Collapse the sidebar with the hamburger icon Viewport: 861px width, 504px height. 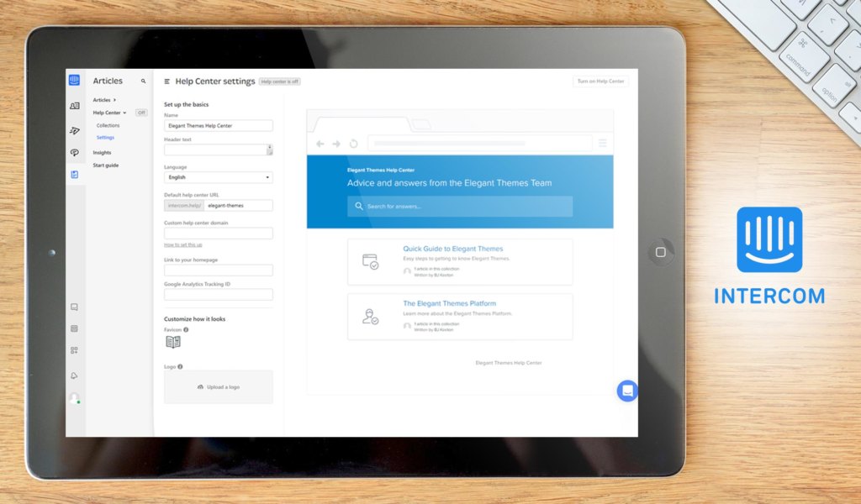pyautogui.click(x=167, y=81)
